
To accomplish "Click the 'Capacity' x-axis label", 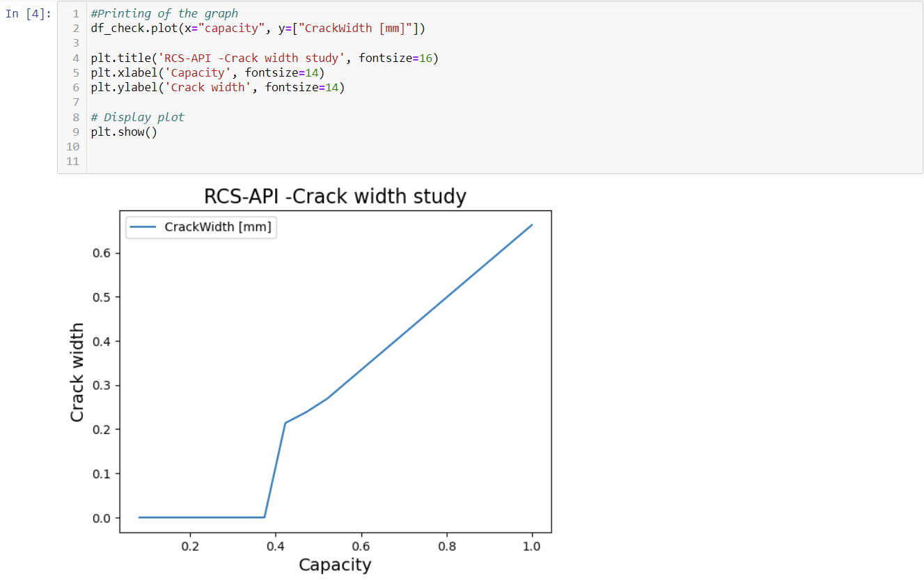I will (335, 565).
